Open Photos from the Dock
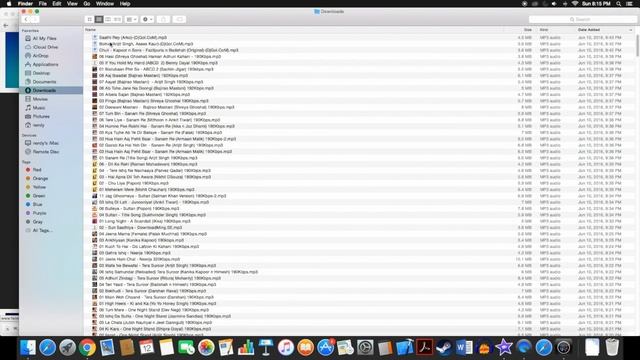 206,348
